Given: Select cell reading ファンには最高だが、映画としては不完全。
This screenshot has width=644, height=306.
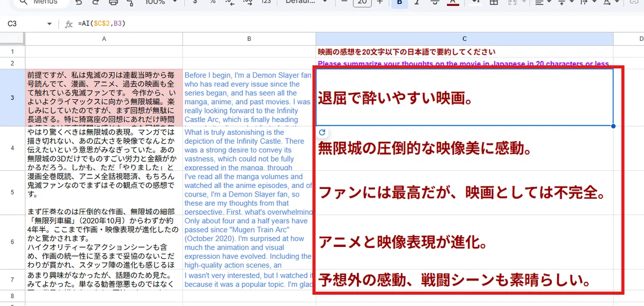Looking at the screenshot, I should click(x=464, y=192).
